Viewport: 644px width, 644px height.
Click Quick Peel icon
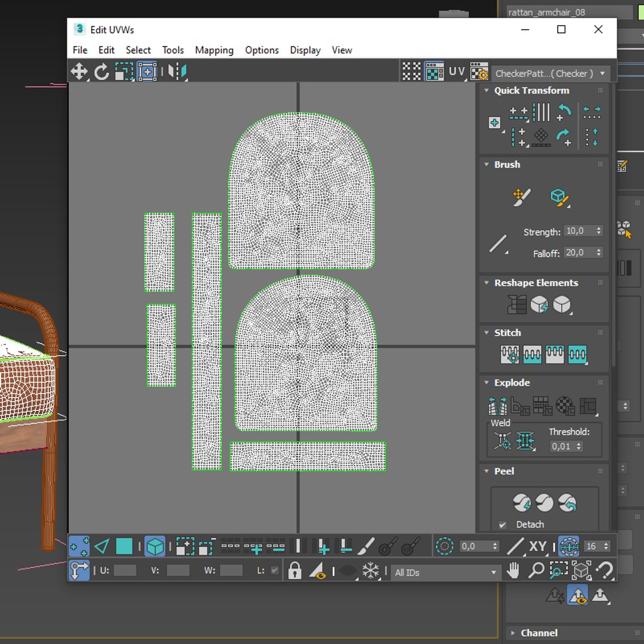tap(522, 502)
